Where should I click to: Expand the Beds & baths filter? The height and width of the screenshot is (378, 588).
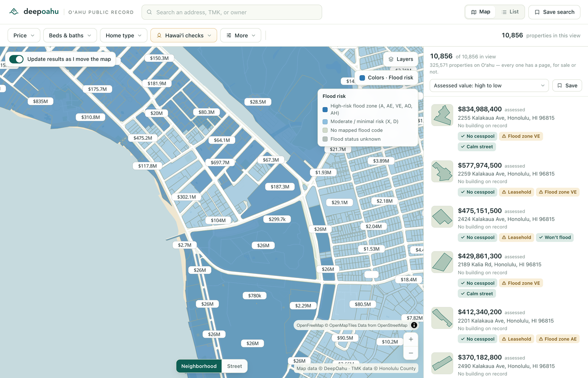70,35
